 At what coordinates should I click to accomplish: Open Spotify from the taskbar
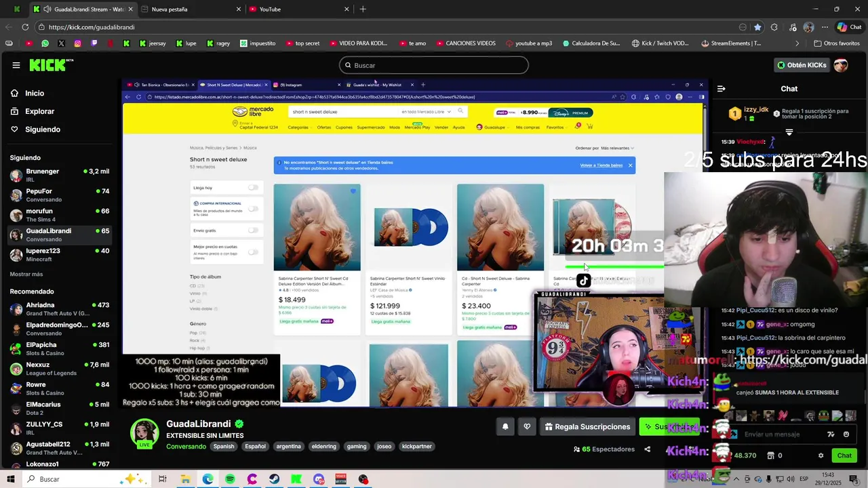pos(230,479)
